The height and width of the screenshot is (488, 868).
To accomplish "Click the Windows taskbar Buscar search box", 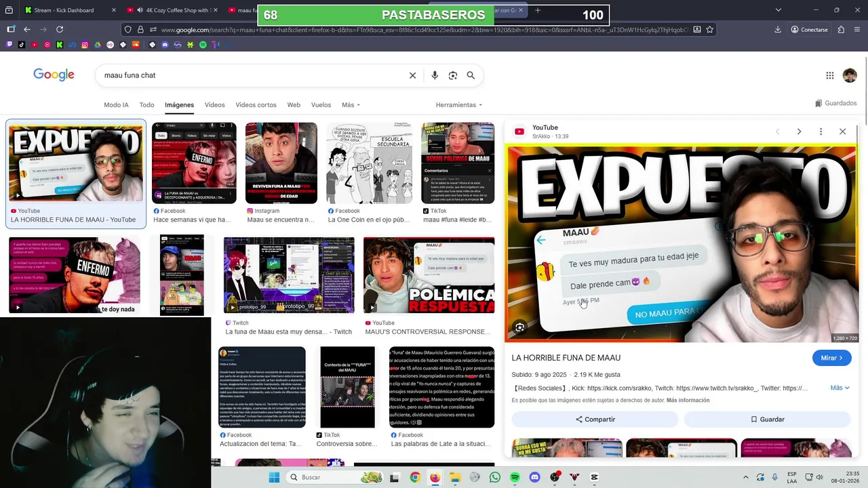I will pos(336,477).
